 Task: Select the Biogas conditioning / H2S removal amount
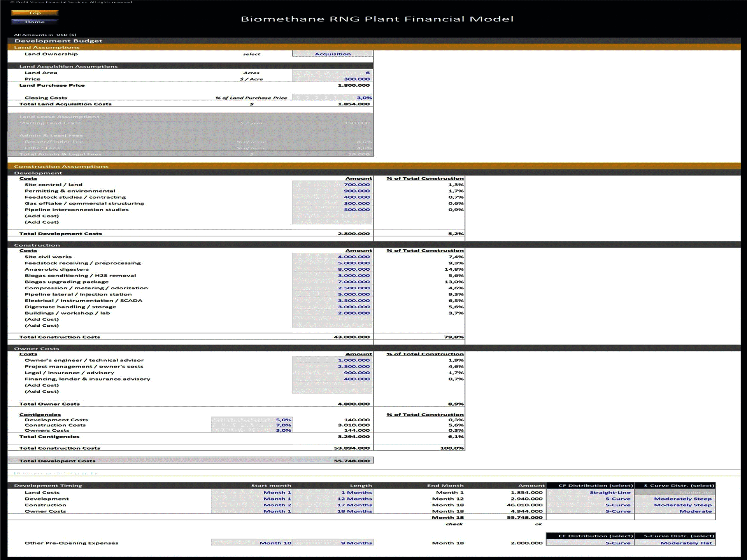point(333,275)
